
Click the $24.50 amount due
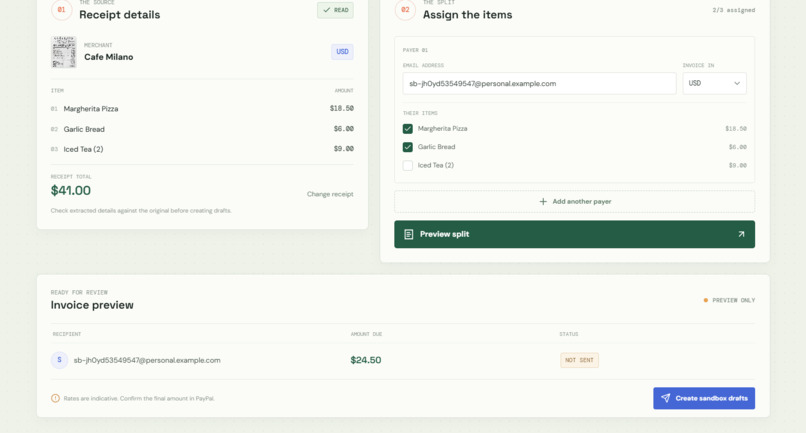click(x=365, y=360)
